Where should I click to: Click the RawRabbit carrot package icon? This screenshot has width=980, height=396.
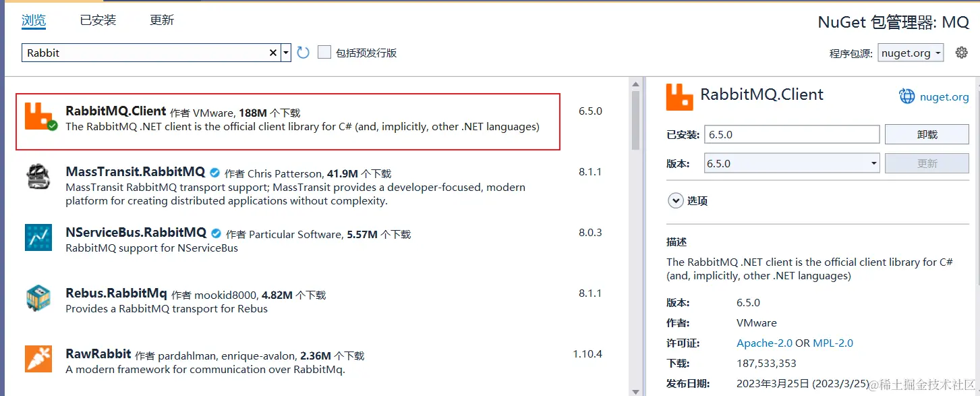(x=38, y=359)
